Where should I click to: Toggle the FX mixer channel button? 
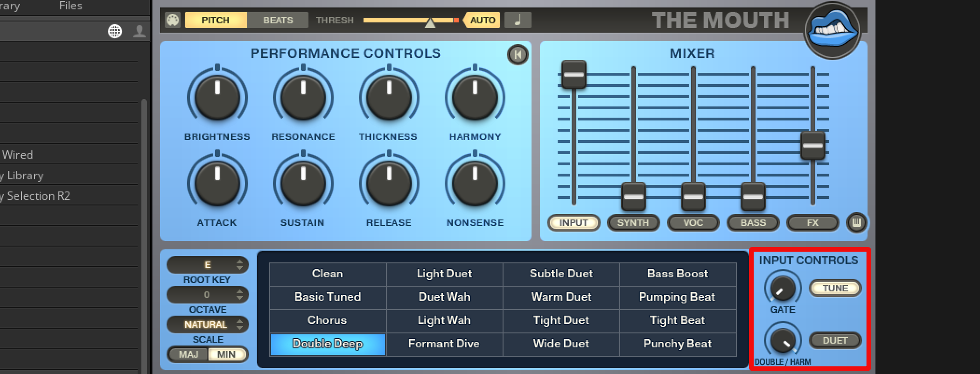(x=812, y=223)
